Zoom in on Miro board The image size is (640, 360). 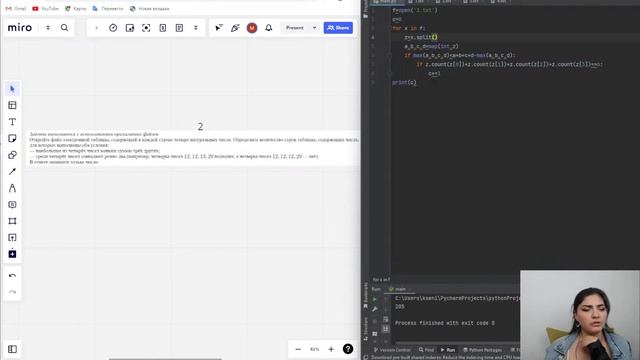click(x=331, y=349)
